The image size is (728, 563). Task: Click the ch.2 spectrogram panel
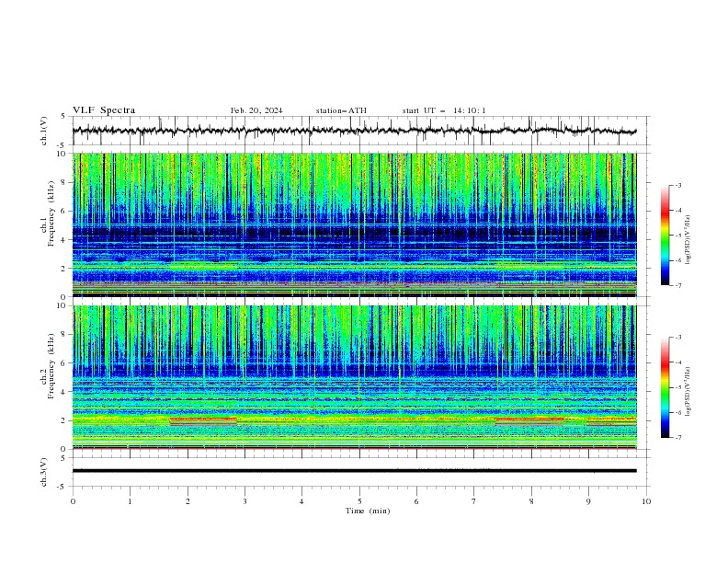tap(354, 377)
